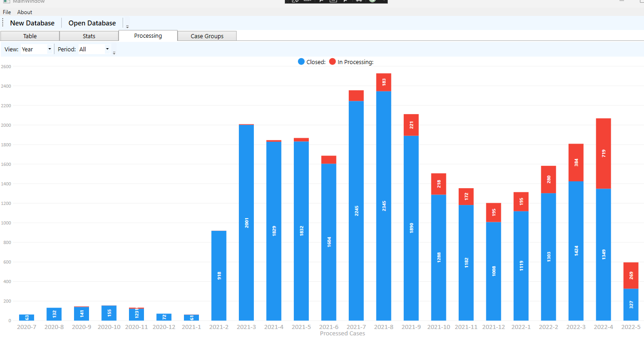This screenshot has width=644, height=339.
Task: Switch to the Table tab
Action: point(30,36)
